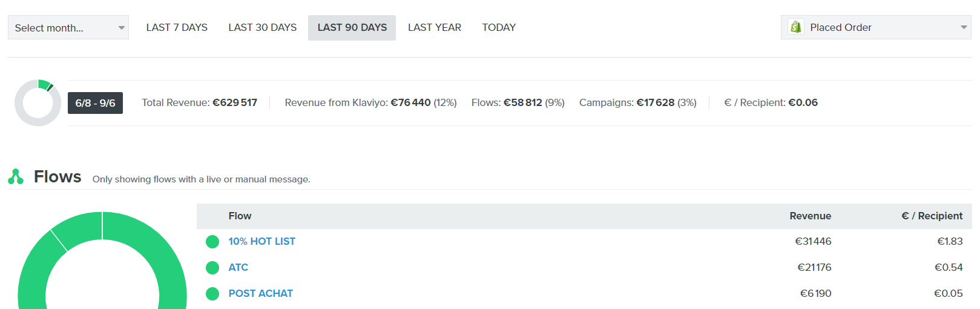
Task: Switch to LAST 30 DAYS range
Action: point(262,28)
